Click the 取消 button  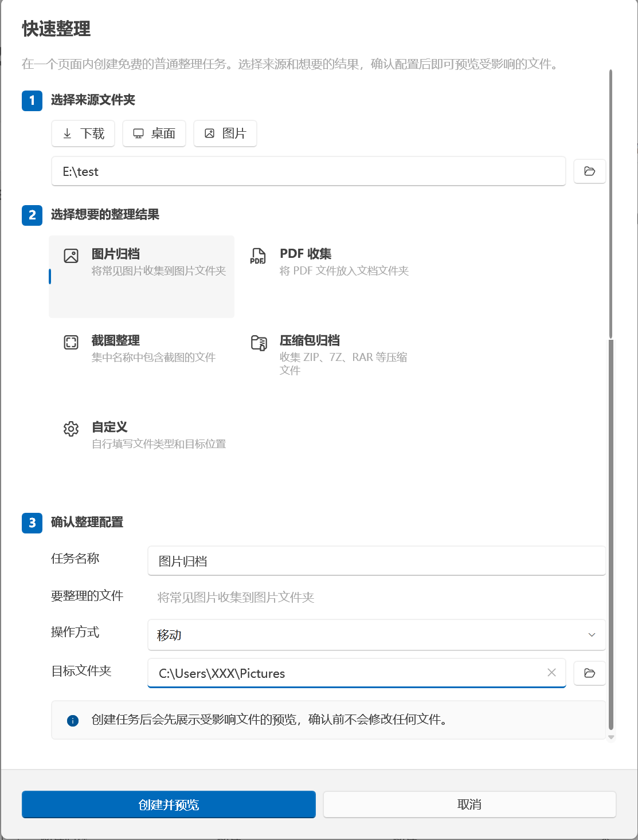[x=469, y=804]
